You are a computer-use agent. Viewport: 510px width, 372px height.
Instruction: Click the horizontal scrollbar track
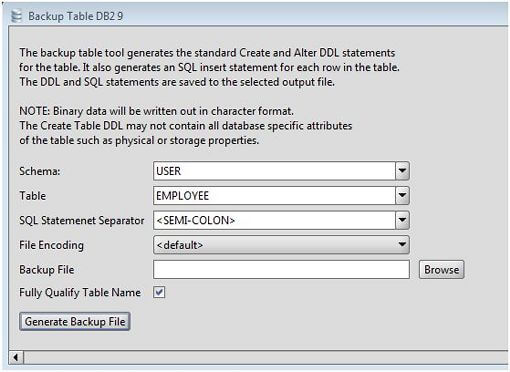266,357
